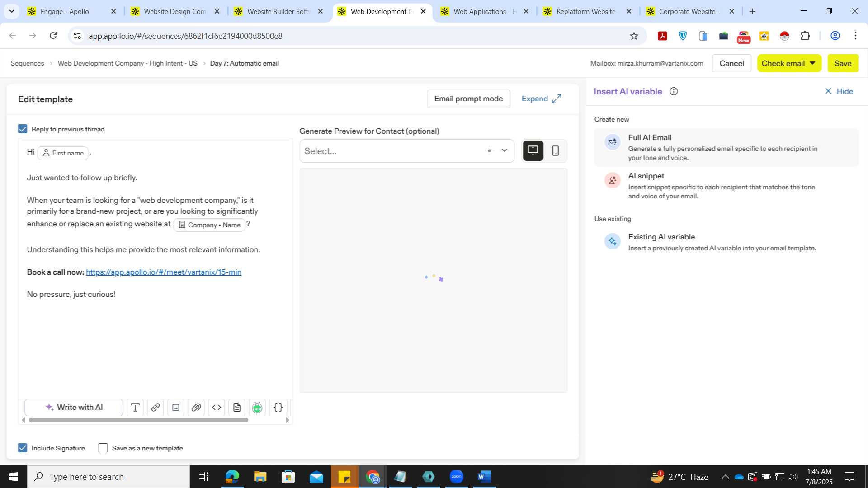Image resolution: width=868 pixels, height=488 pixels.
Task: Open the Chrome profile icon
Action: (835, 36)
